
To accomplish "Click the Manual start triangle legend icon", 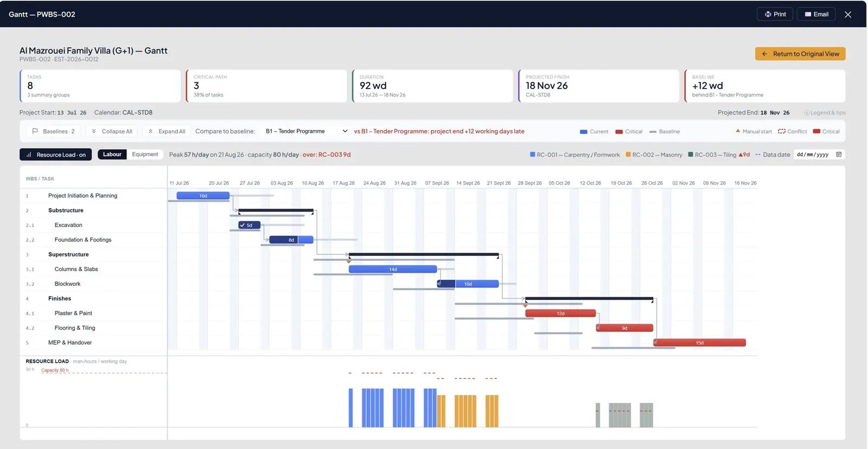I will pyautogui.click(x=738, y=131).
